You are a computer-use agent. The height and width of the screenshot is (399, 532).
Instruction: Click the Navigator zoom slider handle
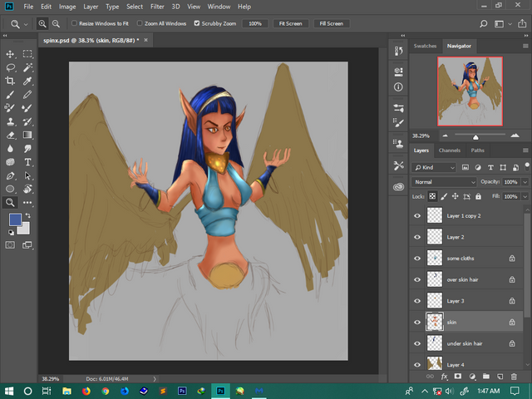click(x=475, y=137)
